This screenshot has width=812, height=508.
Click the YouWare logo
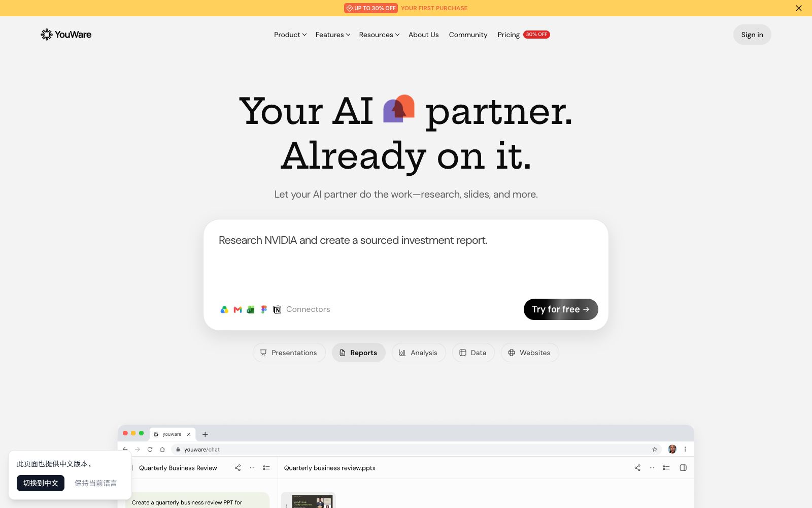point(66,35)
